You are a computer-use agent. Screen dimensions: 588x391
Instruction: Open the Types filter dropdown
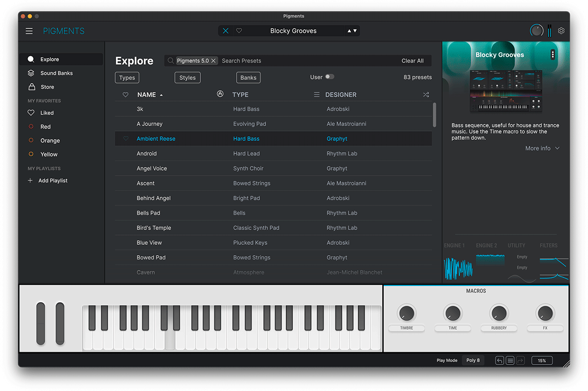127,78
